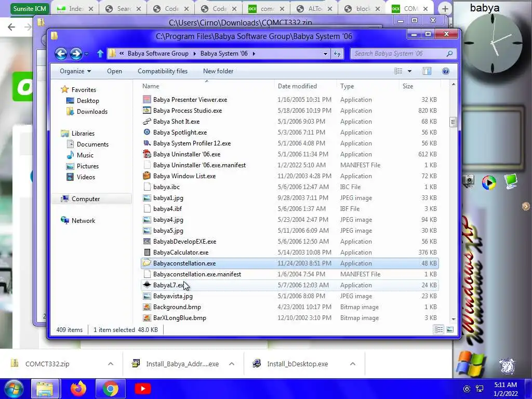Select Network in navigation pane
Screen dimensions: 532x399
click(83, 220)
